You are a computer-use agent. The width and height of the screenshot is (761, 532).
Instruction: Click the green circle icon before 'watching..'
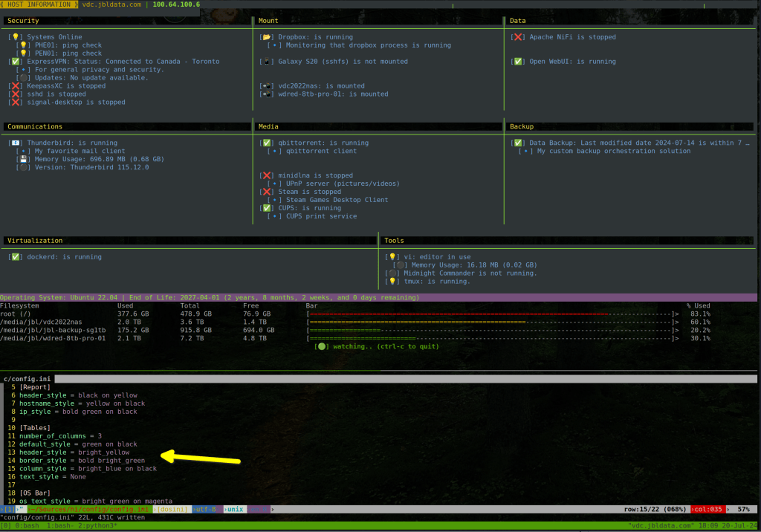(x=322, y=346)
